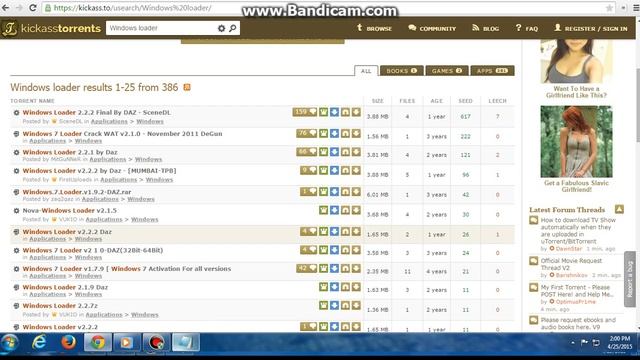Open torrent Windows Loader 2.2.2 Final By DAZ - SceneDL

coord(97,112)
